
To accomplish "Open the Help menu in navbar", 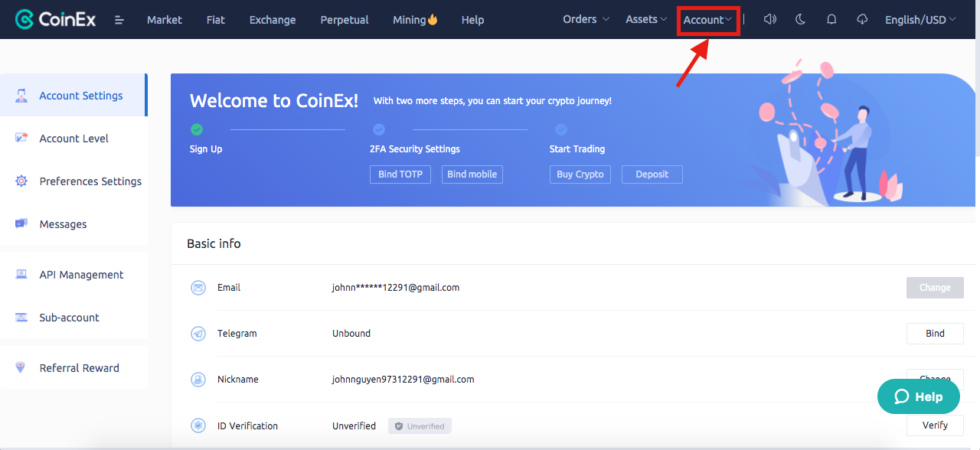I will coord(472,20).
